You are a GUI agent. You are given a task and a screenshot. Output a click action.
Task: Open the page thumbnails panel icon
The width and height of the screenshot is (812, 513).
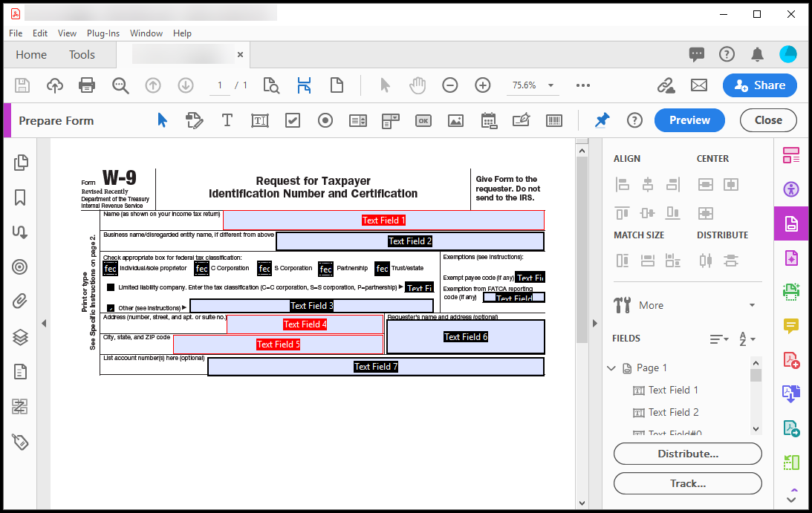point(21,163)
